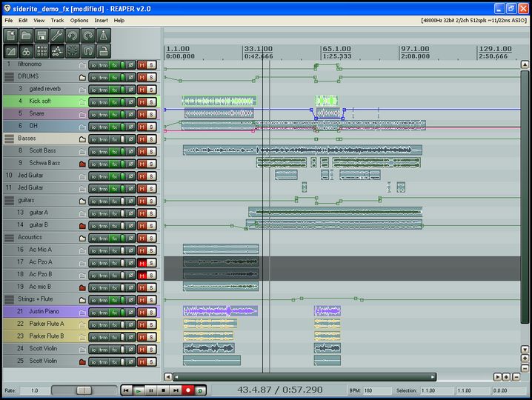Mute the Justin Piano track
Viewport: 532px width, 400px height.
[142, 313]
